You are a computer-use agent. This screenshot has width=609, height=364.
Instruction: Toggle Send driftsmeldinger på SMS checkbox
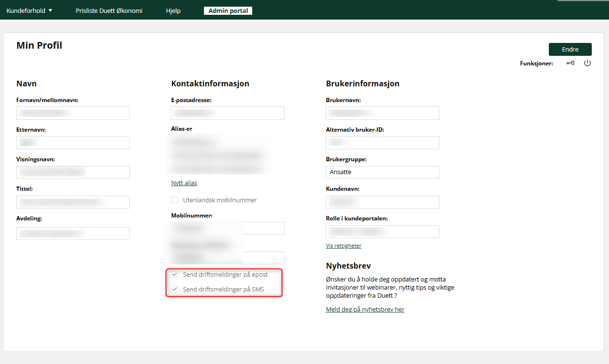click(175, 289)
